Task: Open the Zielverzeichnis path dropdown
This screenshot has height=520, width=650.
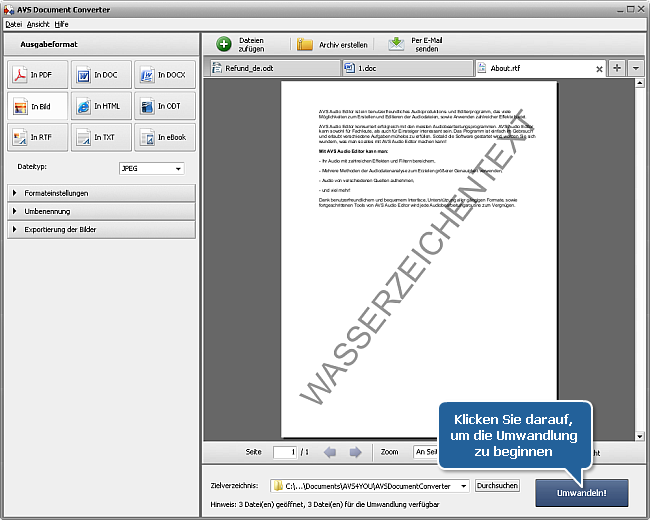Action: pyautogui.click(x=463, y=486)
